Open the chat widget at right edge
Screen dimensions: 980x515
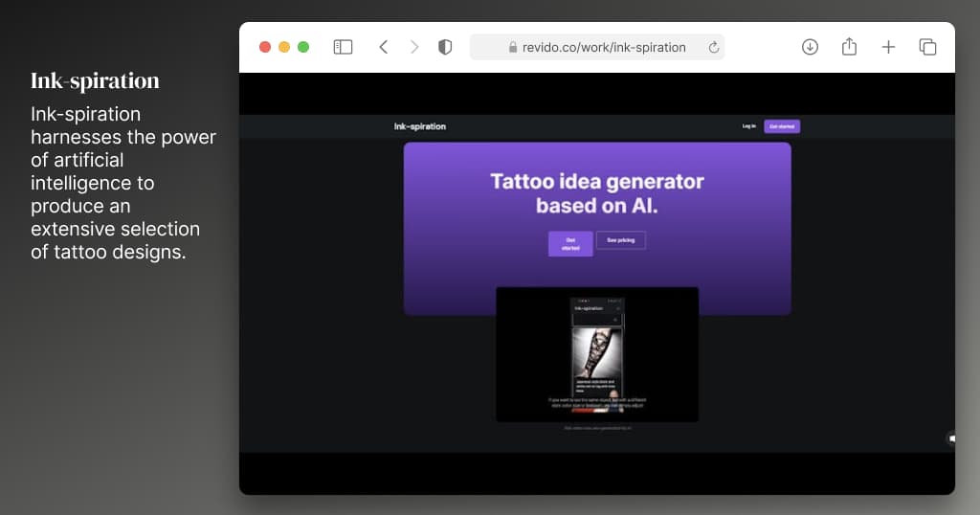[x=951, y=438]
